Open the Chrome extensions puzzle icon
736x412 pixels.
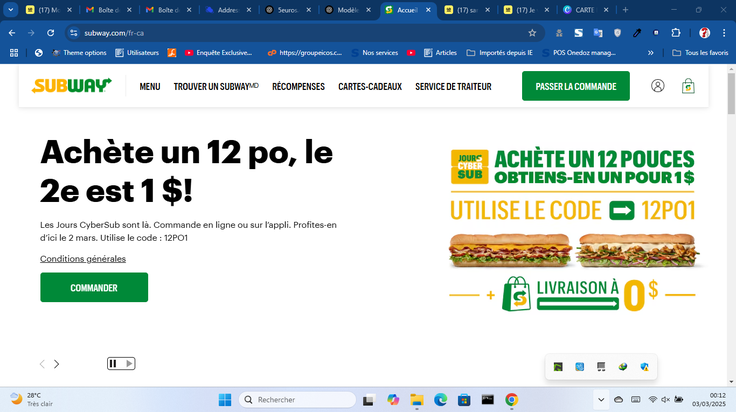(675, 33)
